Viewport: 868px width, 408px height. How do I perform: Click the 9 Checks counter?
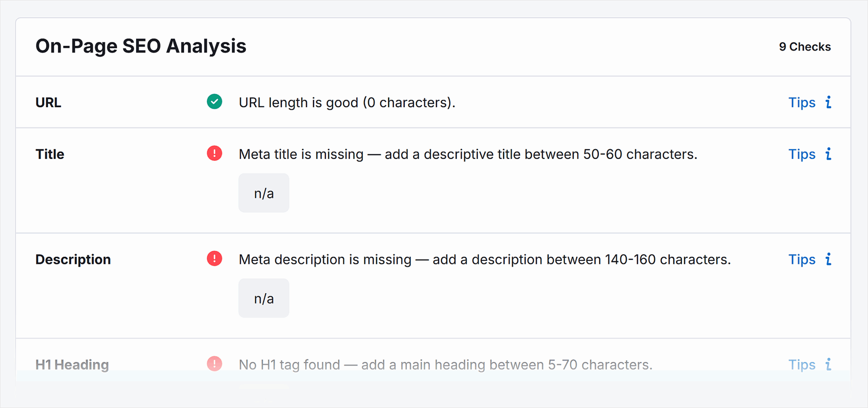(804, 47)
